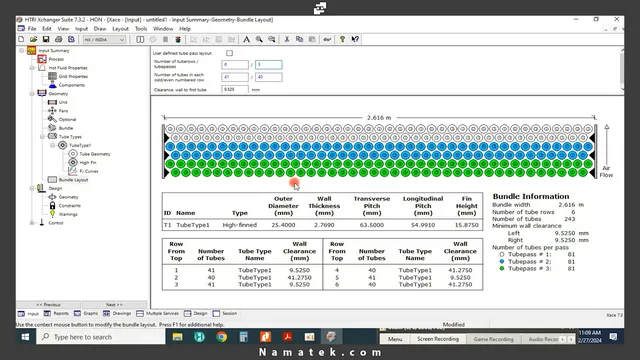Switch to the Reports tab
Image resolution: width=640 pixels, height=360 pixels.
56,313
